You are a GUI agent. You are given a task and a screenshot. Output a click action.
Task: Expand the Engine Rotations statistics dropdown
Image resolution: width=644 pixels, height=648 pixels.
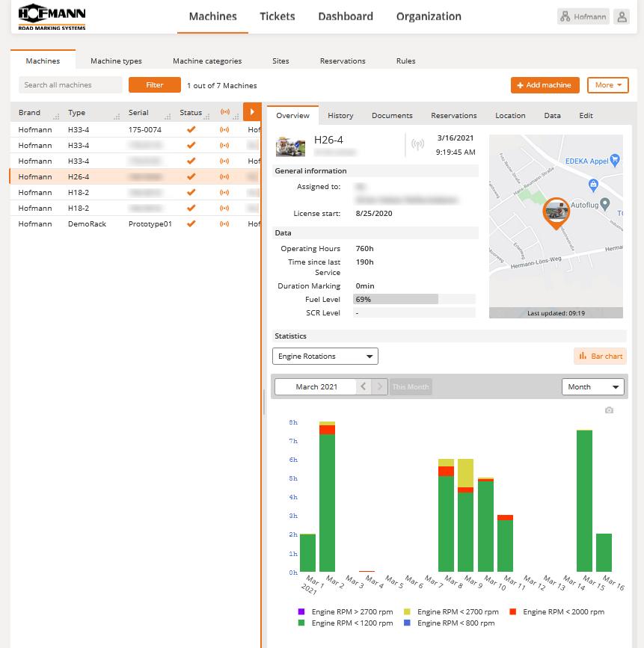coord(325,357)
